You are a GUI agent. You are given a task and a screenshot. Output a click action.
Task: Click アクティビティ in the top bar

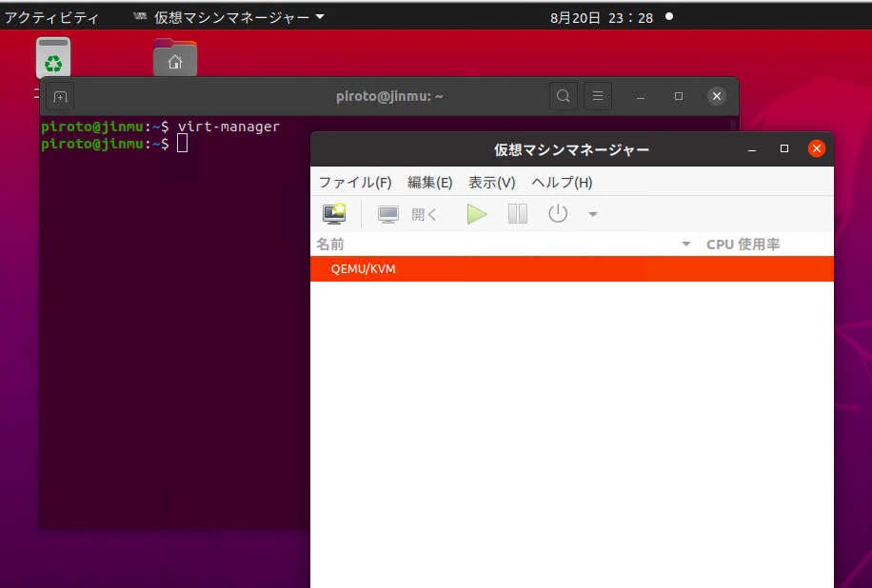tap(51, 17)
